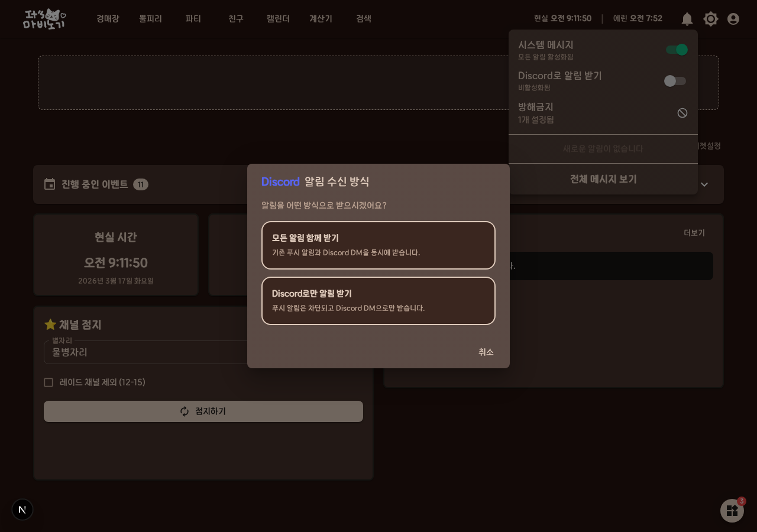
Task: Open the 별자리 물병자리 dropdown
Action: [145, 352]
